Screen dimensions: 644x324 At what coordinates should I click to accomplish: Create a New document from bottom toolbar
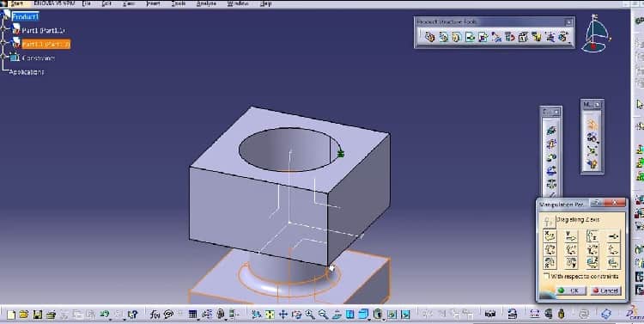[x=11, y=315]
